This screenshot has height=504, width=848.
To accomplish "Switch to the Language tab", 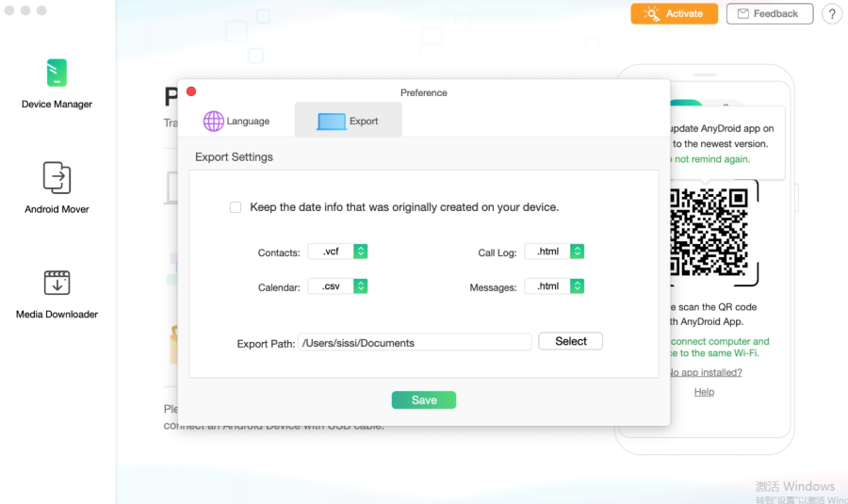I will coord(236,122).
